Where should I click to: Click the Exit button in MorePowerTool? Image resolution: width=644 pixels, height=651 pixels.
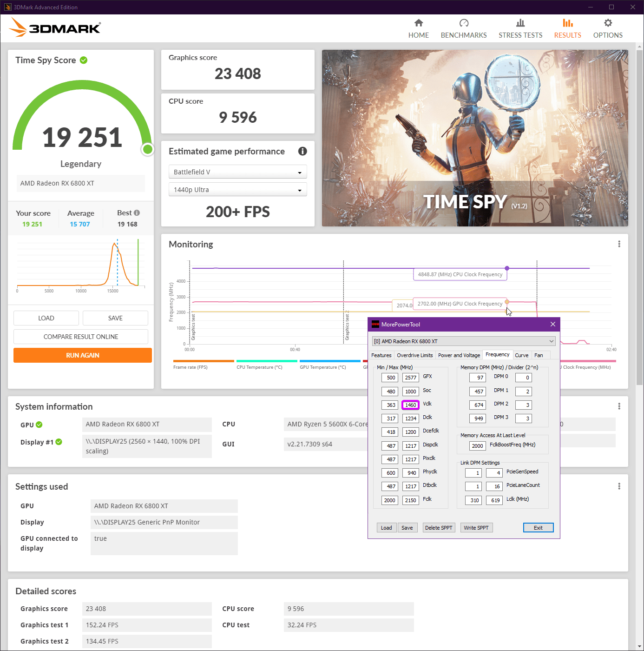(538, 528)
